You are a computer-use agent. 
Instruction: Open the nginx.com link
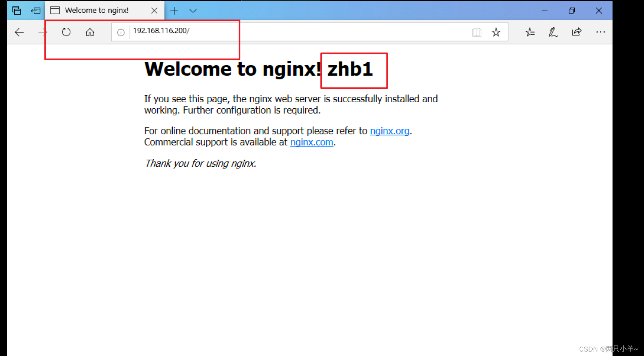point(312,142)
